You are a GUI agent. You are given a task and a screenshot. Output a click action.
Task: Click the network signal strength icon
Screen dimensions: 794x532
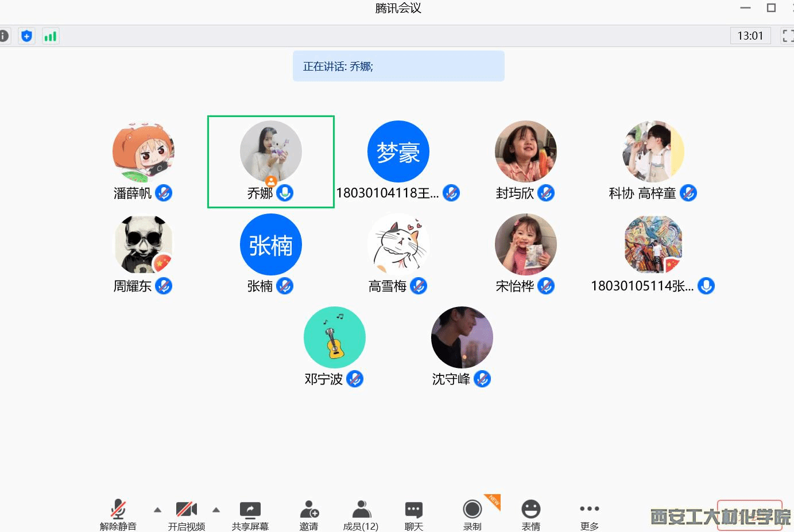[x=51, y=36]
